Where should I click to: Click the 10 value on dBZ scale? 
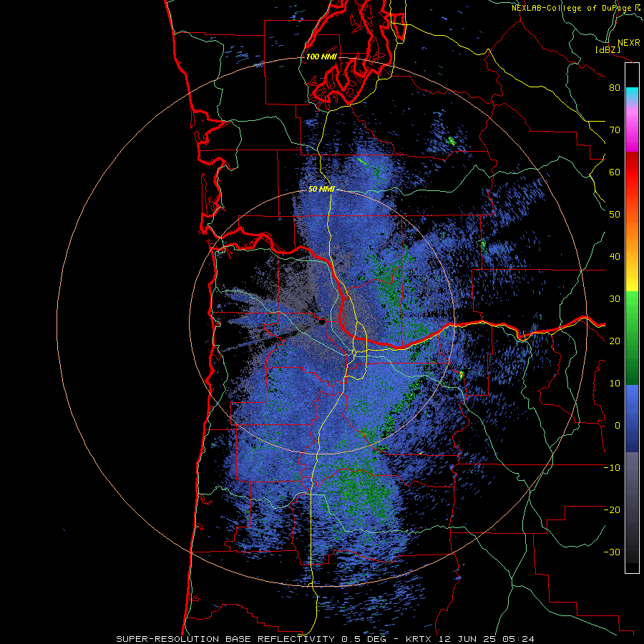point(615,384)
